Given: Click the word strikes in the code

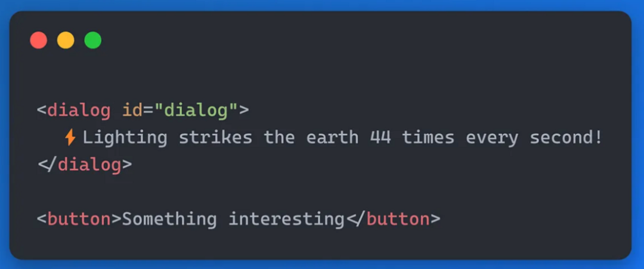Looking at the screenshot, I should click(216, 137).
